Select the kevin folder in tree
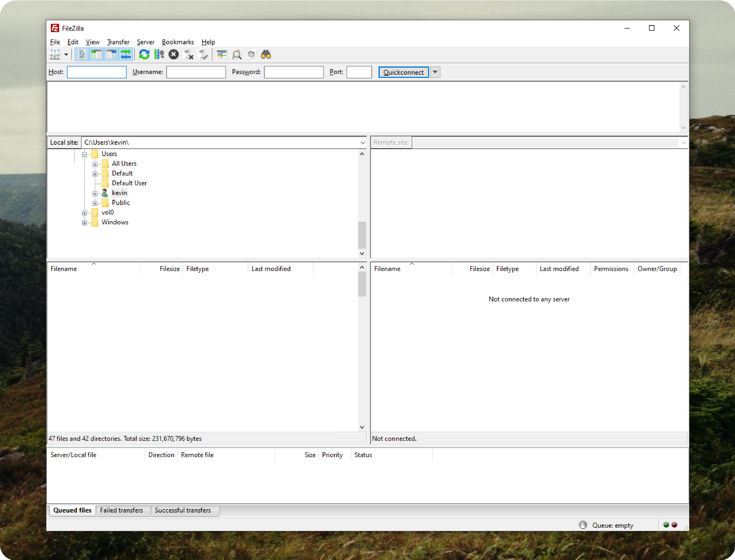Viewport: 735px width, 560px height. pos(119,193)
